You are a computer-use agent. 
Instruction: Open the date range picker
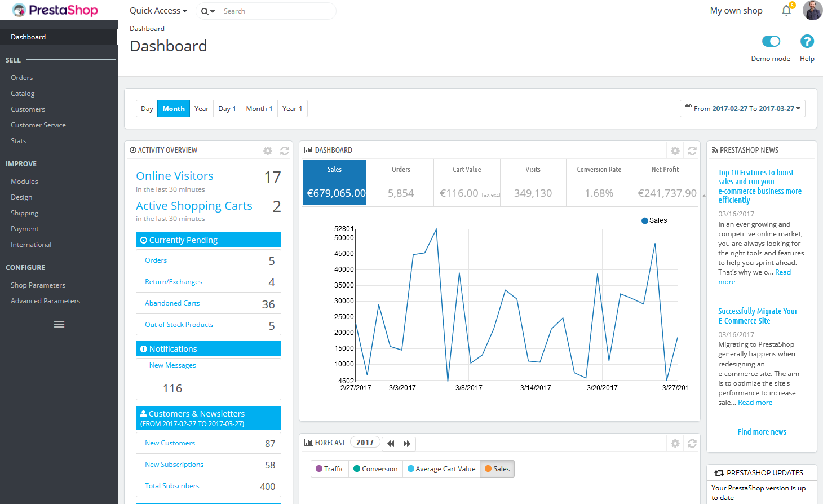pos(742,108)
